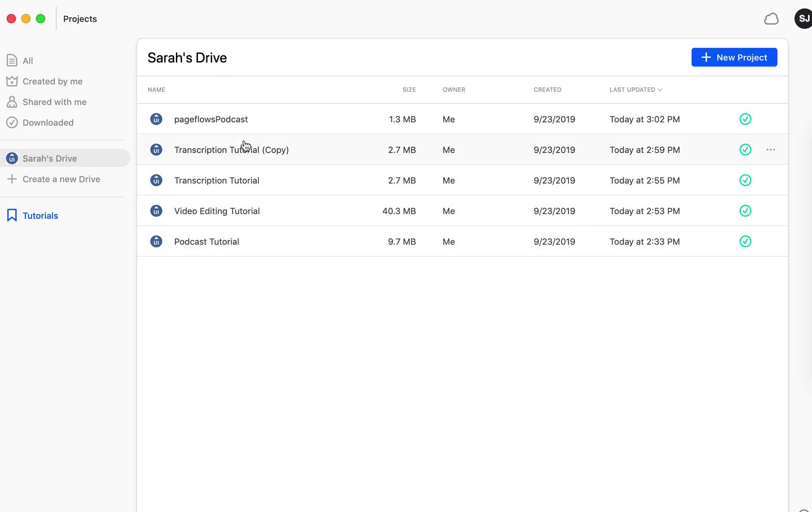Open the Video Editing Tutorial project
The image size is (812, 512).
click(216, 211)
